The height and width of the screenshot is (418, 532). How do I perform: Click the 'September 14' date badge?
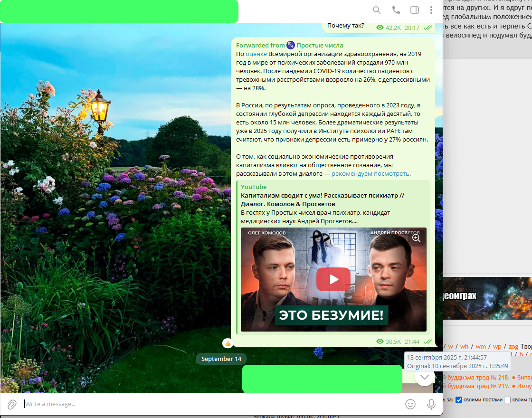tap(221, 359)
